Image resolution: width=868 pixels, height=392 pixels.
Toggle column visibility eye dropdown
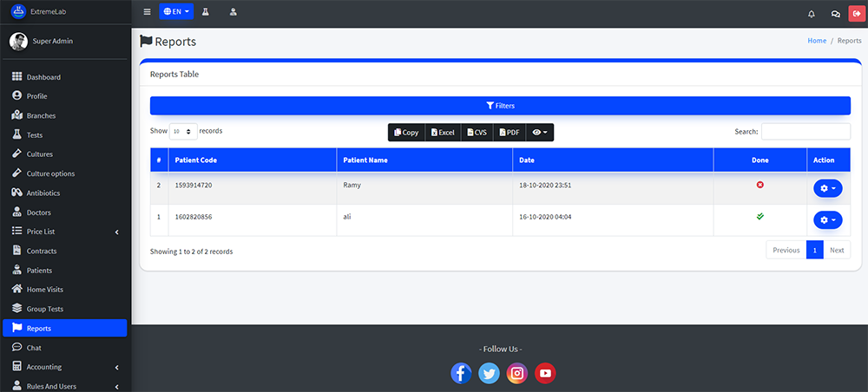click(x=539, y=133)
